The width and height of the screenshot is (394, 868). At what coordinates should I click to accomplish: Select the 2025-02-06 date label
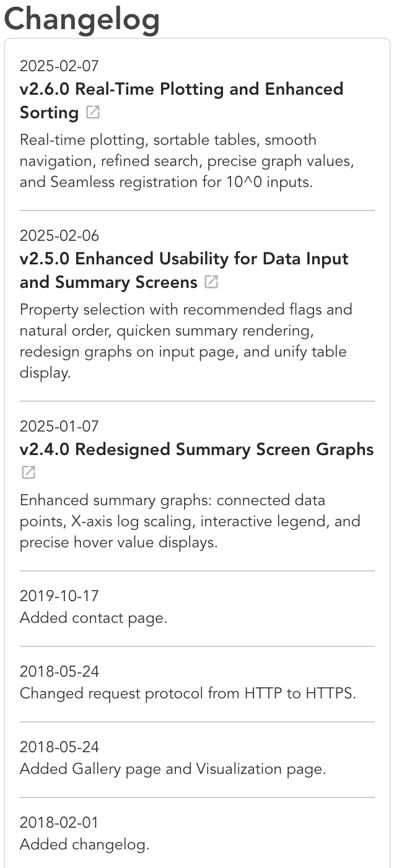pyautogui.click(x=59, y=235)
